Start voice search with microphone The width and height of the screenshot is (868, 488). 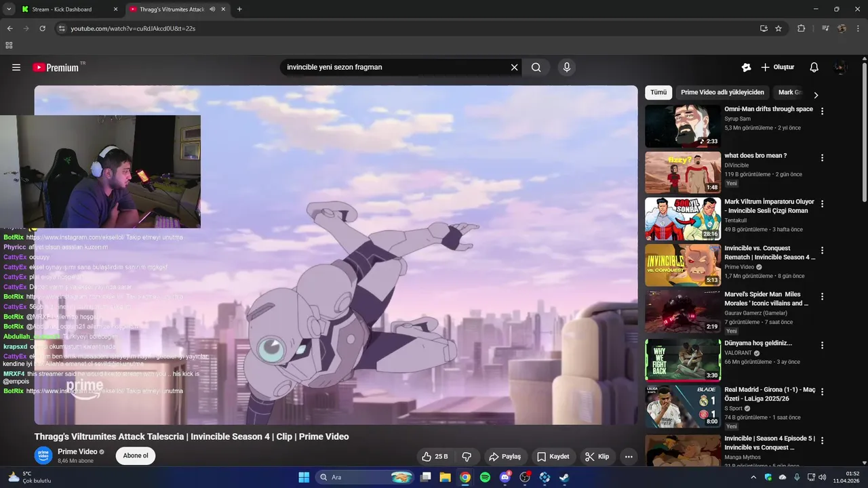567,67
